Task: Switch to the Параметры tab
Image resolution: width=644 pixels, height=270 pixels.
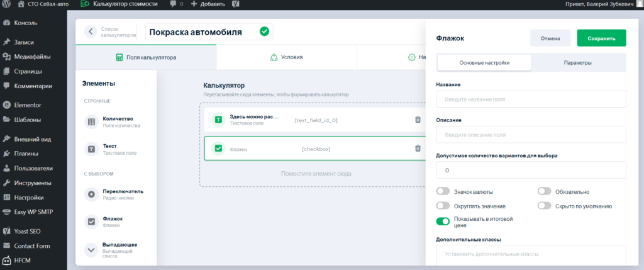Action: pos(577,63)
